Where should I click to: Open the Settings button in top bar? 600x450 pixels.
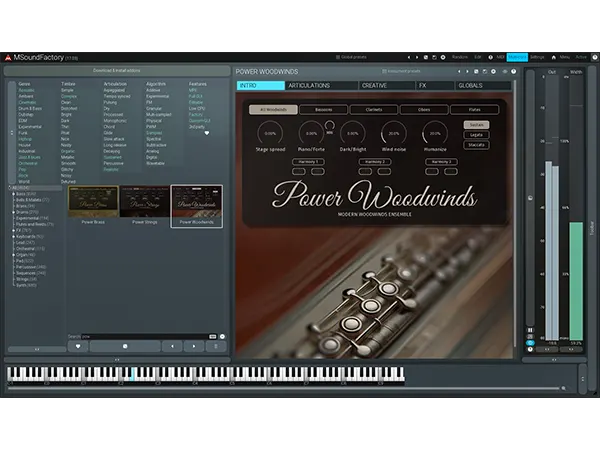[537, 57]
